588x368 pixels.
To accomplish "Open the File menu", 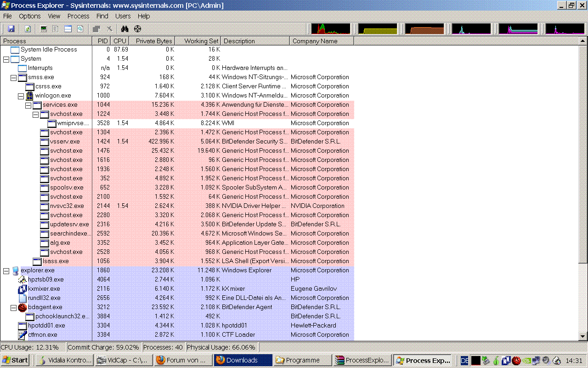I will pos(7,16).
